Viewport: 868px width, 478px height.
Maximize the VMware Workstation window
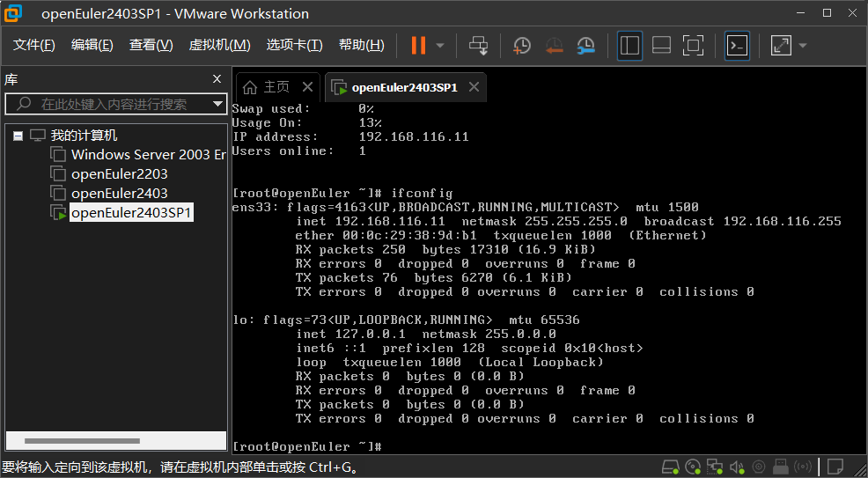(827, 12)
